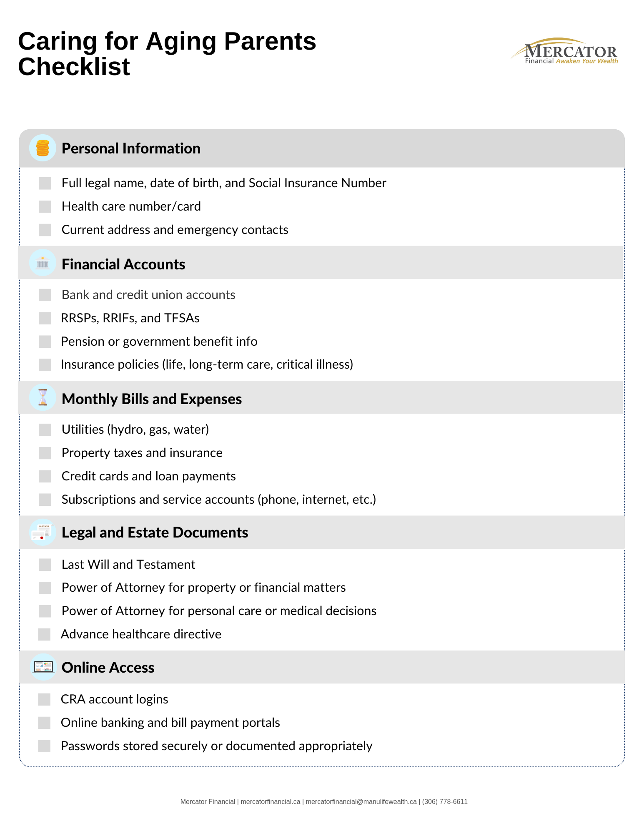
Task: Click the Mercator Financial logo
Action: click(x=564, y=51)
